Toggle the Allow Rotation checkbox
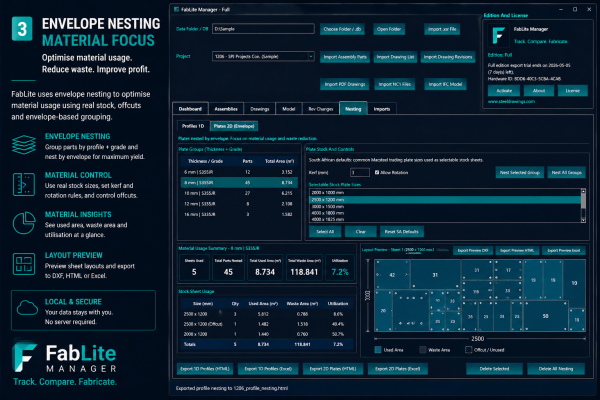The width and height of the screenshot is (600, 400). coord(377,173)
